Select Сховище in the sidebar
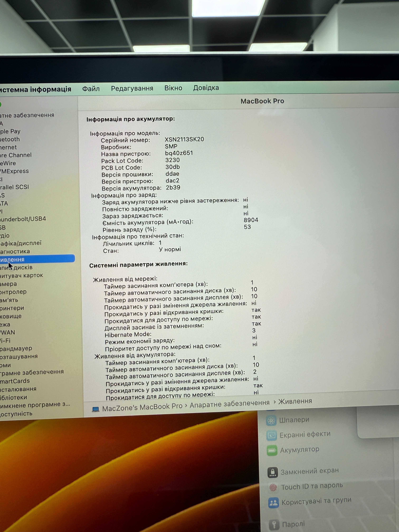 (x=11, y=316)
